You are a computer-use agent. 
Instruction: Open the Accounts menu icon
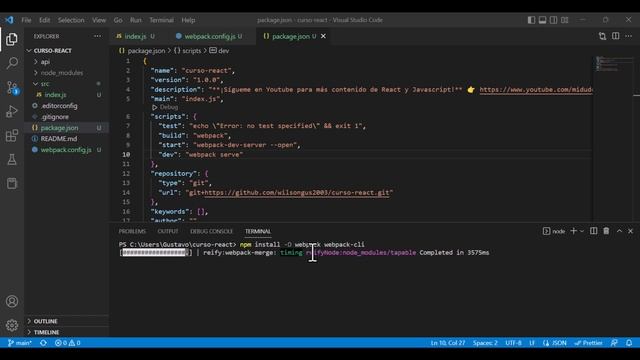point(12,301)
